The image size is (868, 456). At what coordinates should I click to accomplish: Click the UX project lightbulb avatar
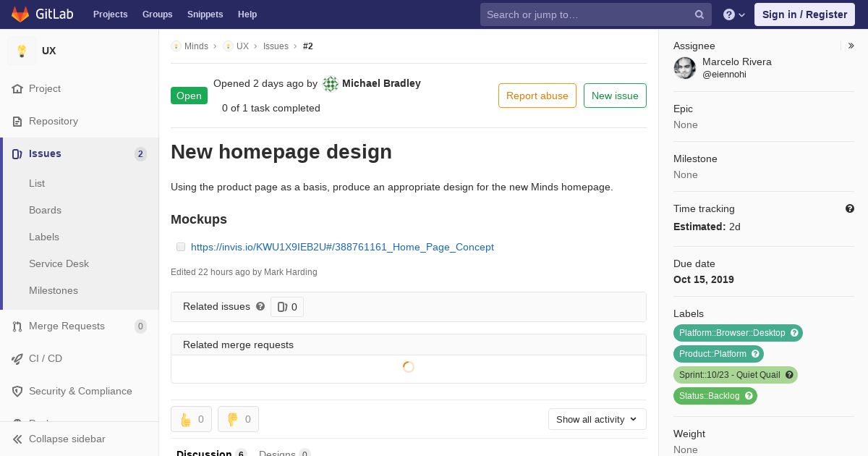(x=22, y=51)
